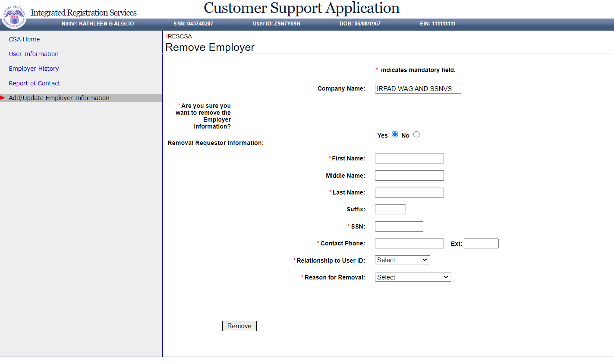View Employer History

34,69
